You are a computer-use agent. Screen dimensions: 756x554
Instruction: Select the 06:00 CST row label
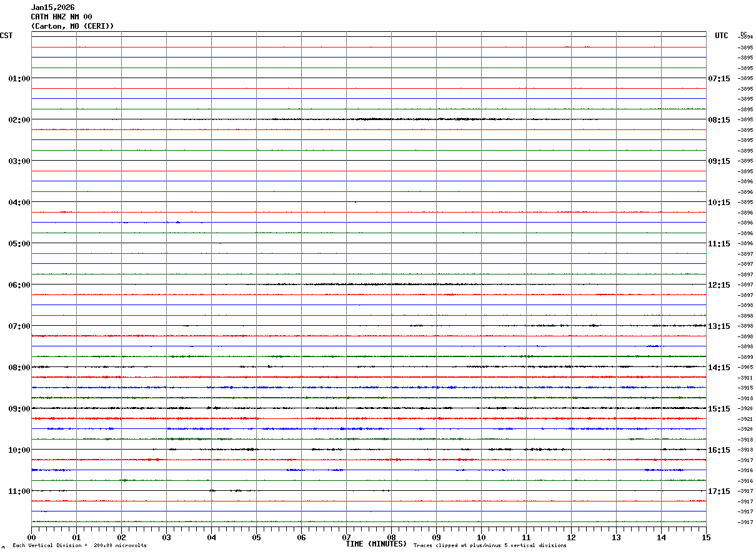(x=19, y=285)
